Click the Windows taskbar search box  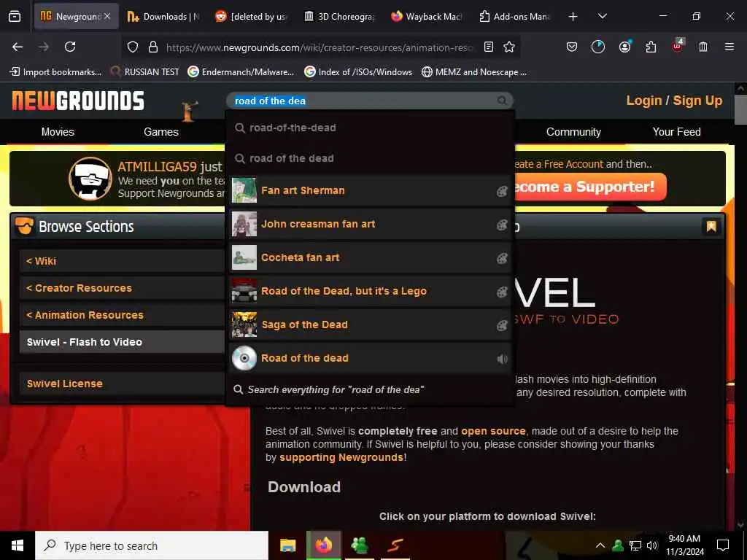152,545
